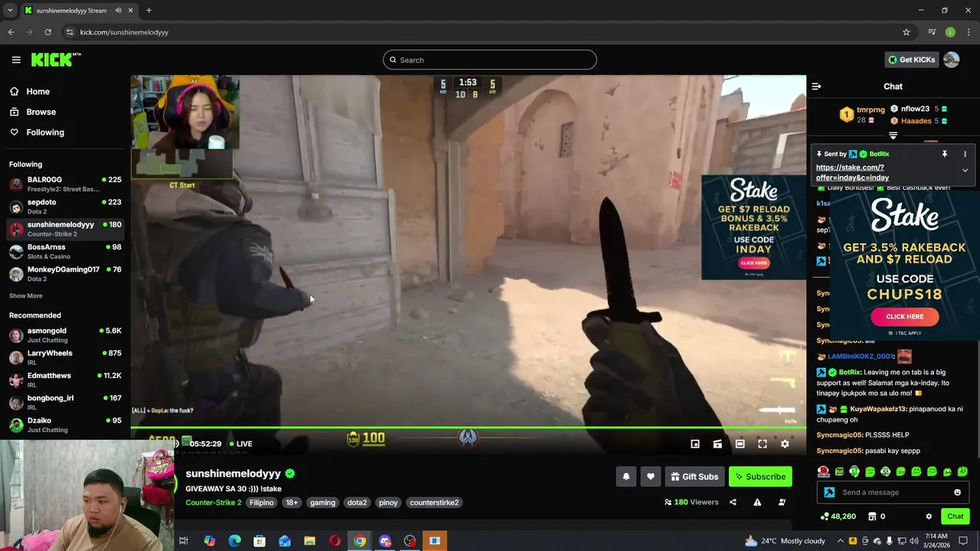Open bongbong_irl recommended channel
This screenshot has width=980, height=551.
pyautogui.click(x=65, y=403)
